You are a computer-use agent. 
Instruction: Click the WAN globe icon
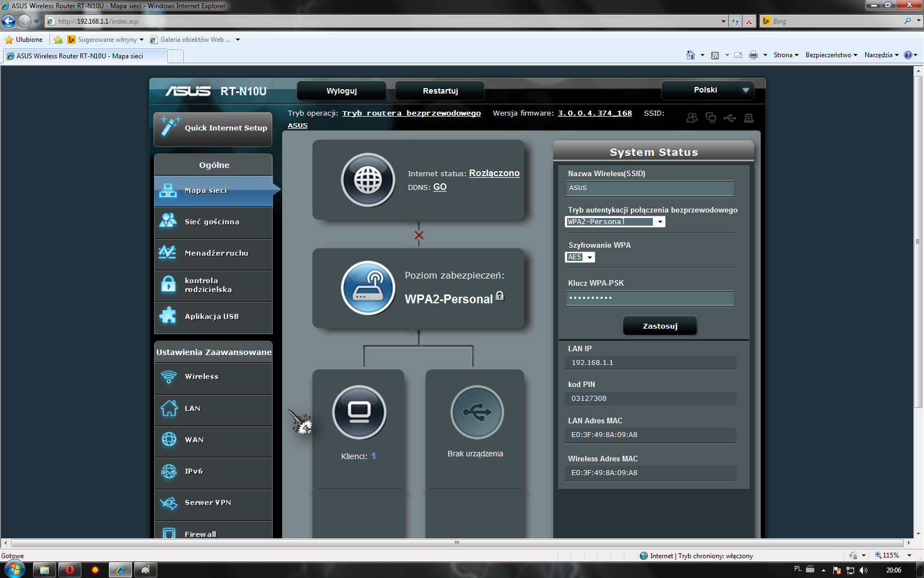(x=169, y=439)
